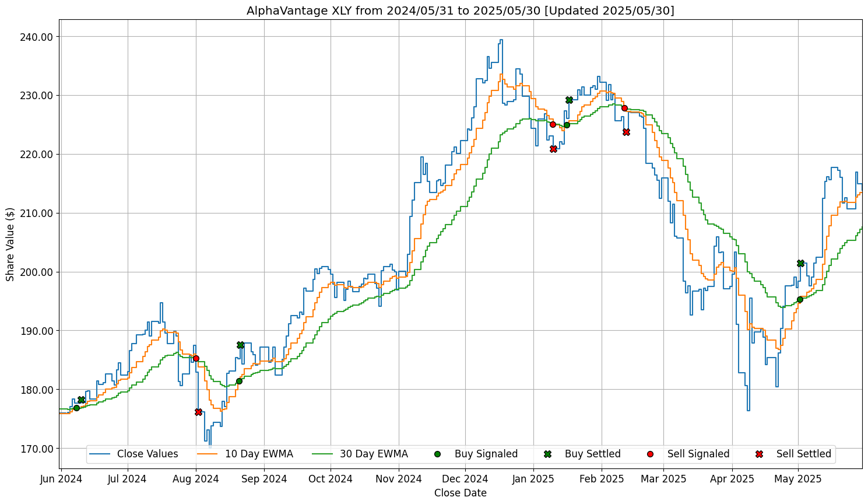Click the Mar 2025 x-axis label
Viewport: 868px width, 504px height.
[x=663, y=479]
